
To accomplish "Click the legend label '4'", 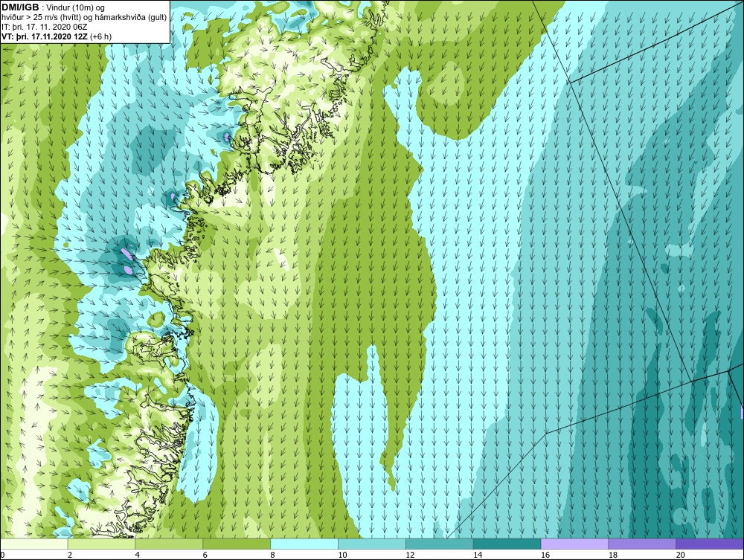I will point(137,555).
